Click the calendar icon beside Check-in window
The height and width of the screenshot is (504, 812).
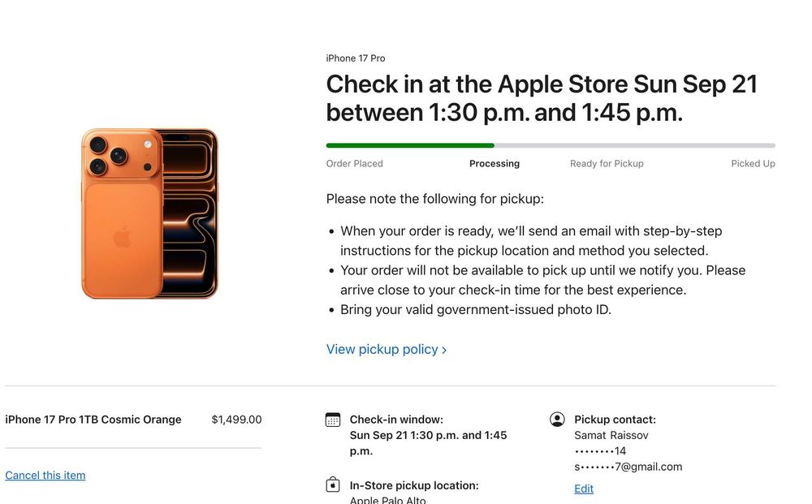(x=333, y=420)
